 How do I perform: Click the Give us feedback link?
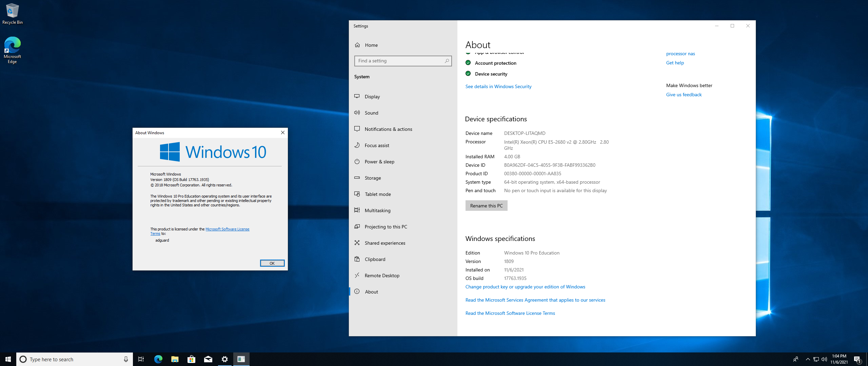[684, 95]
